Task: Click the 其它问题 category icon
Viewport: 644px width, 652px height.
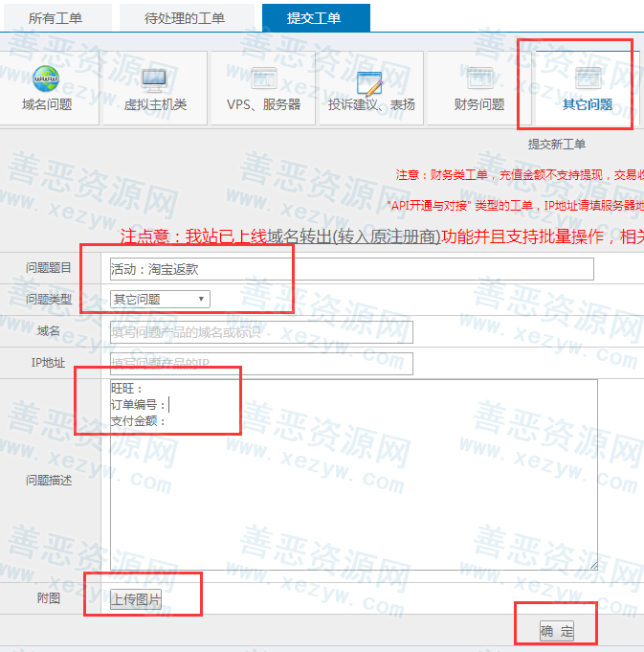Action: pyautogui.click(x=588, y=79)
